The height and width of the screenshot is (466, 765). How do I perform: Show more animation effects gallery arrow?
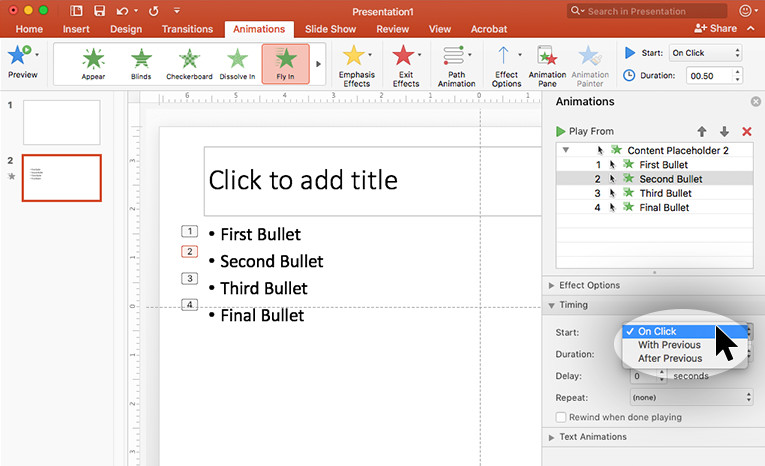[x=318, y=64]
